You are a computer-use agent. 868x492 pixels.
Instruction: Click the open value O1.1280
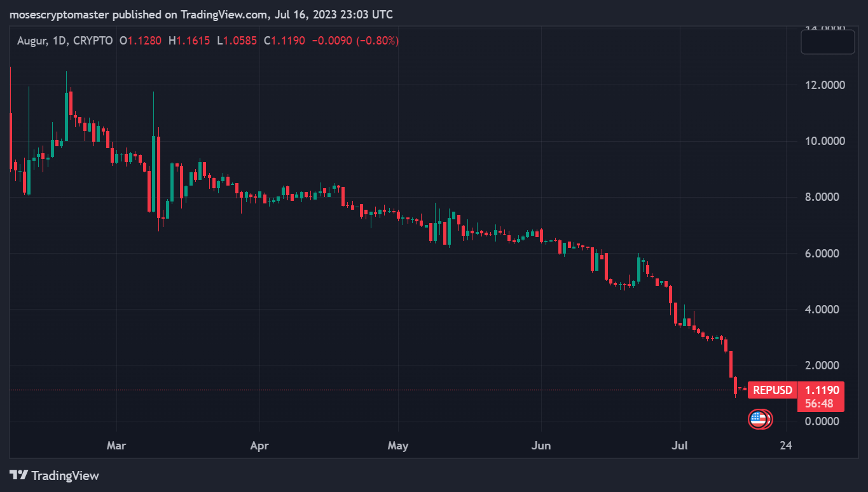tap(141, 41)
